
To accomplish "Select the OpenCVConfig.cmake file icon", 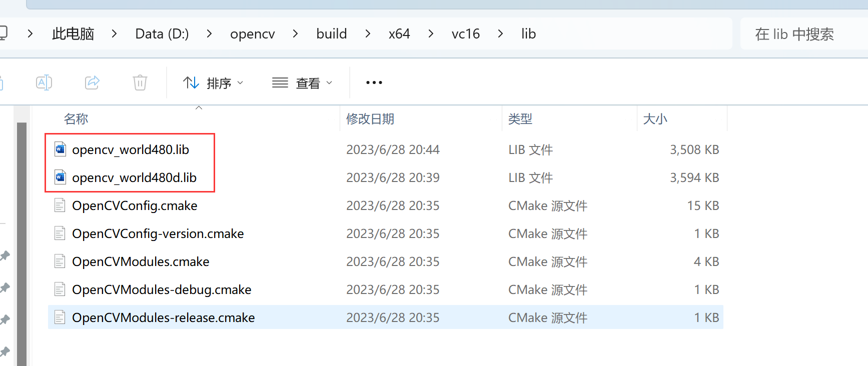I will point(60,205).
